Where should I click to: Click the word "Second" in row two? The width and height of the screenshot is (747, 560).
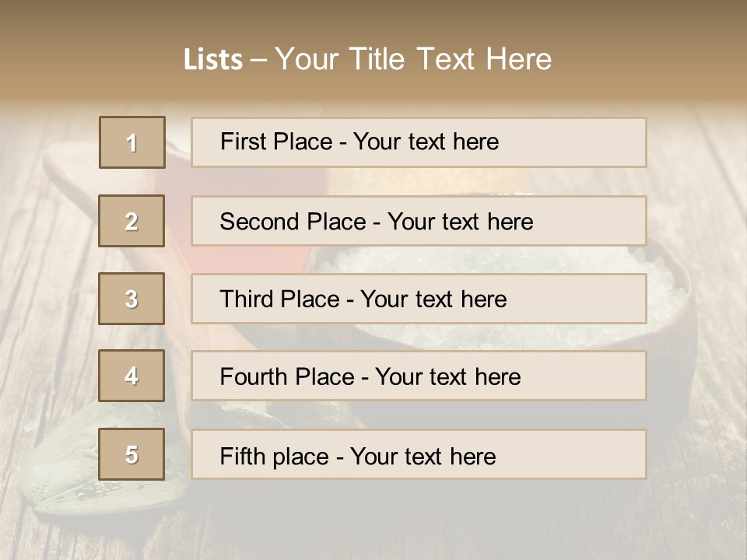coord(260,222)
